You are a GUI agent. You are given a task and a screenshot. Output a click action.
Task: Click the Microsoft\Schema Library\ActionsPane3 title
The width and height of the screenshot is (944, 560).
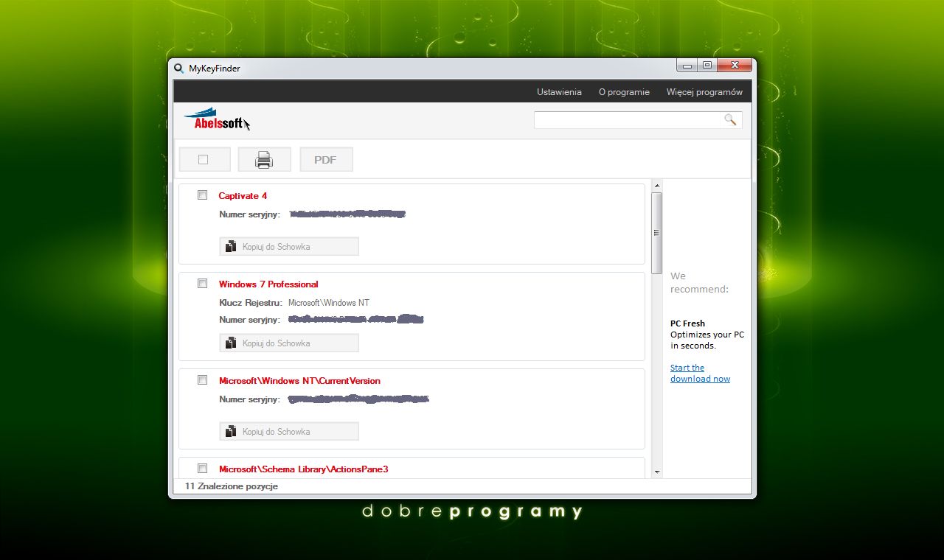(x=303, y=469)
